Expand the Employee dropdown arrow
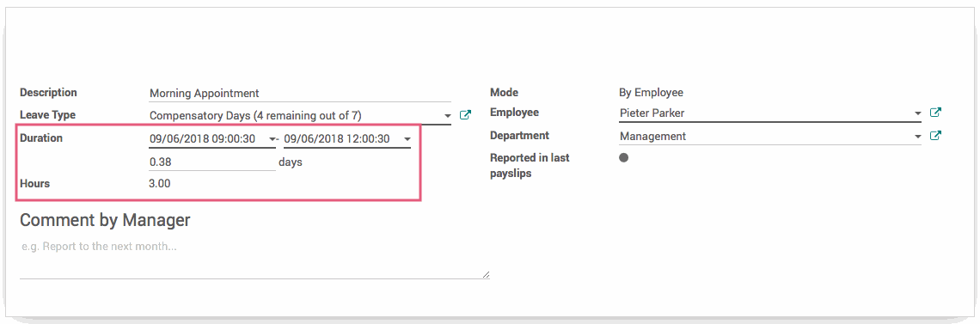980x324 pixels. 917,113
